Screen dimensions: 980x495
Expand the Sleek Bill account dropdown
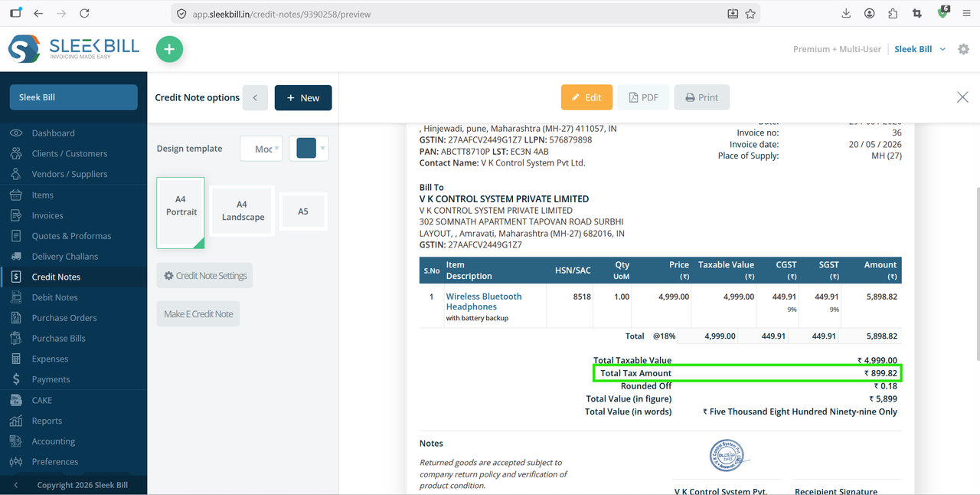(x=920, y=49)
